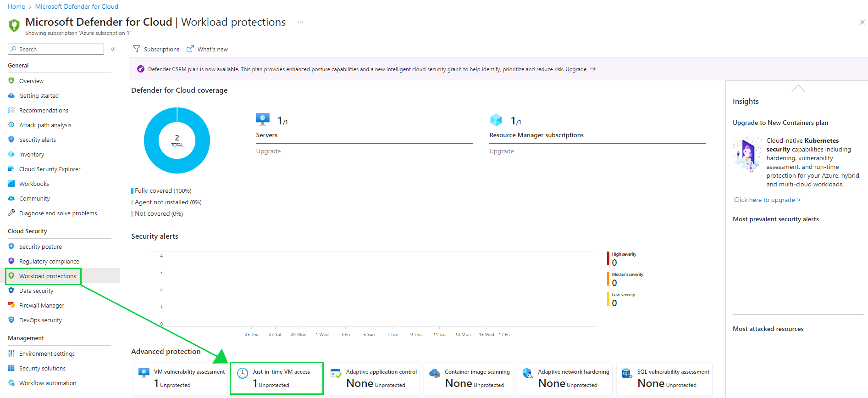868x398 pixels.
Task: Click the 'Most prevalent security alerts' heading
Action: pyautogui.click(x=776, y=219)
